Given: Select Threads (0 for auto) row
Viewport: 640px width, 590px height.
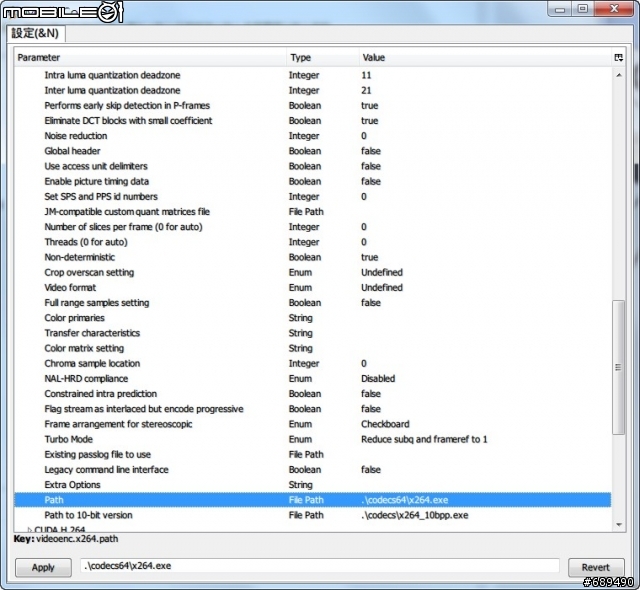Looking at the screenshot, I should 313,242.
